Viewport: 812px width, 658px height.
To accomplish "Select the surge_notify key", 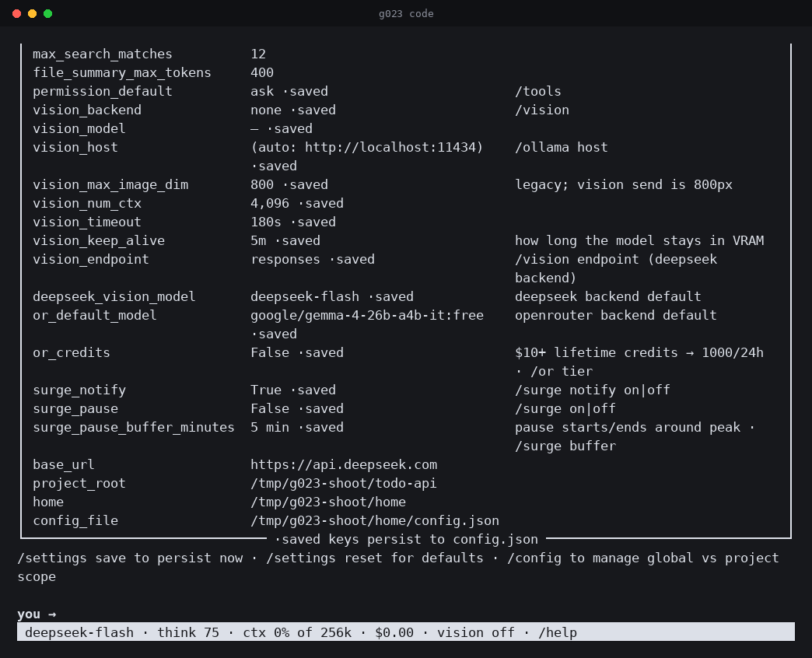I will [x=79, y=390].
